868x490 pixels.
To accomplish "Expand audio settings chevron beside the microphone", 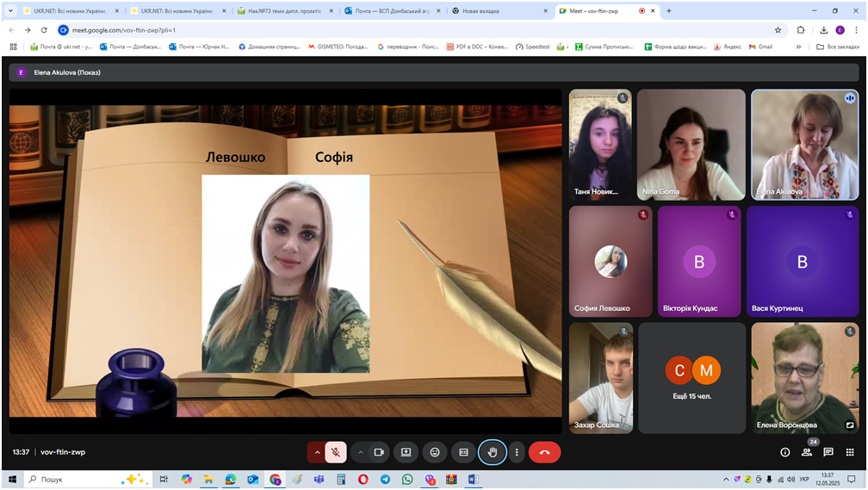I will 317,452.
